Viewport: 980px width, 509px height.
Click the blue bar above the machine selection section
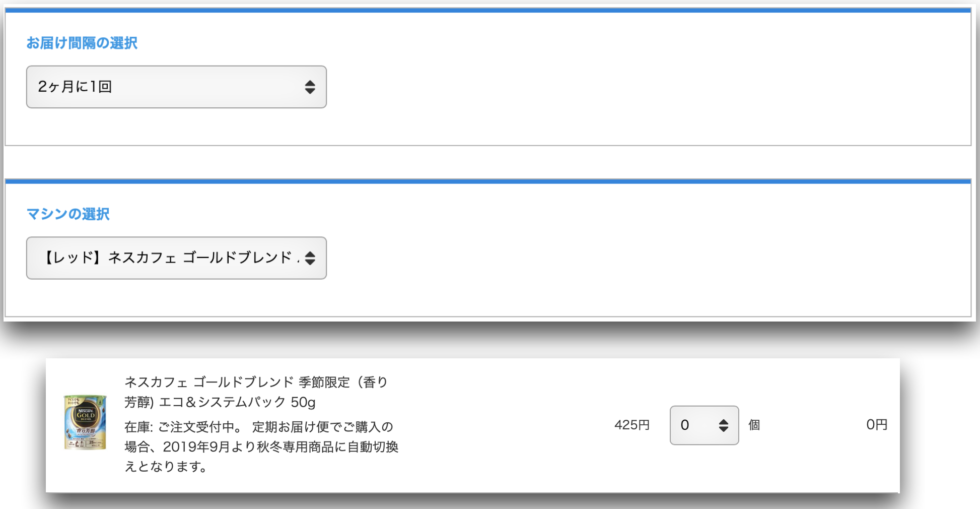[x=487, y=181]
